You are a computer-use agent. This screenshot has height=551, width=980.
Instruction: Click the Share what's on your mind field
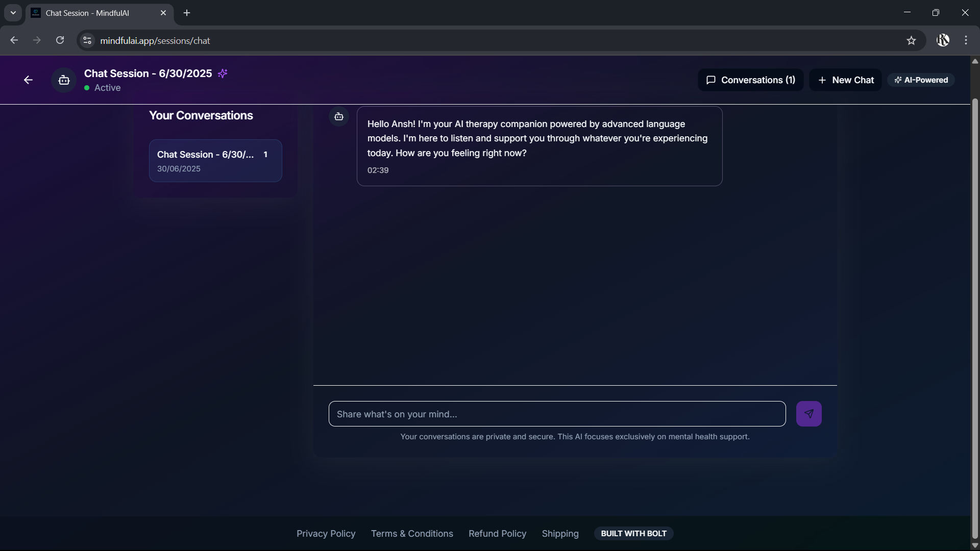pos(557,414)
